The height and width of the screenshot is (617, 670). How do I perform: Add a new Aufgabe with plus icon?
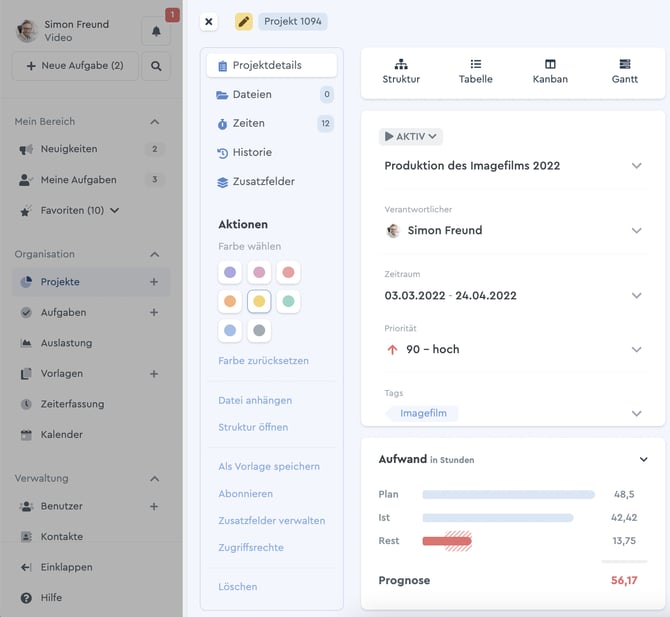pyautogui.click(x=154, y=313)
